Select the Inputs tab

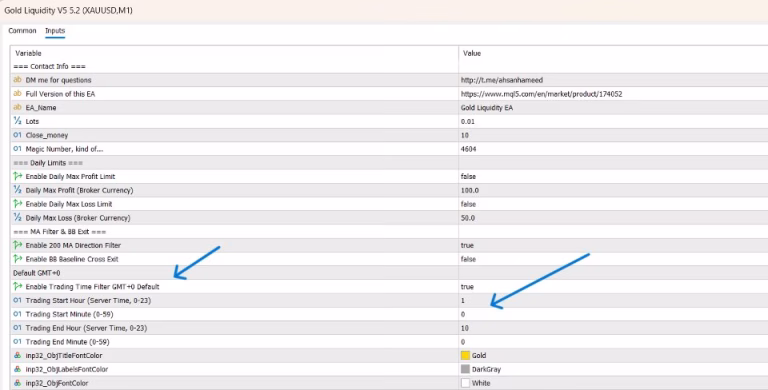pos(55,30)
